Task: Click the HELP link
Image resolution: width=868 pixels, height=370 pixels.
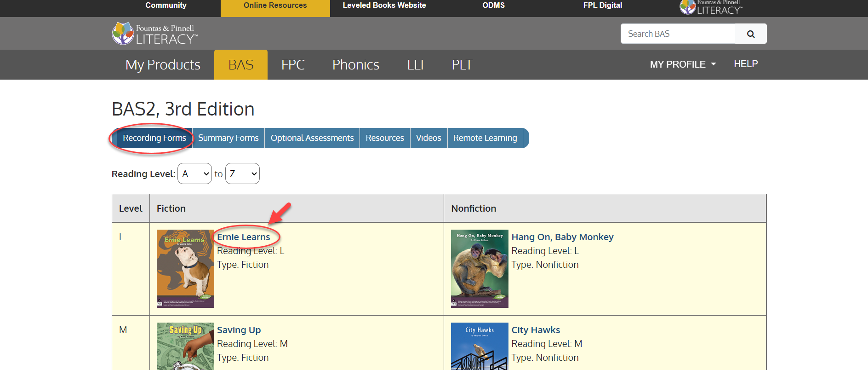Action: coord(745,64)
